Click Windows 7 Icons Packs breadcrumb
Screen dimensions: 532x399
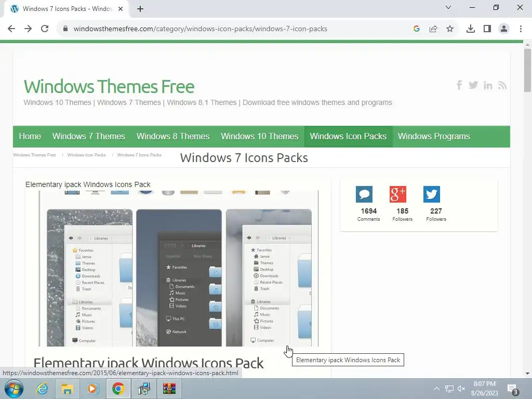coord(139,155)
